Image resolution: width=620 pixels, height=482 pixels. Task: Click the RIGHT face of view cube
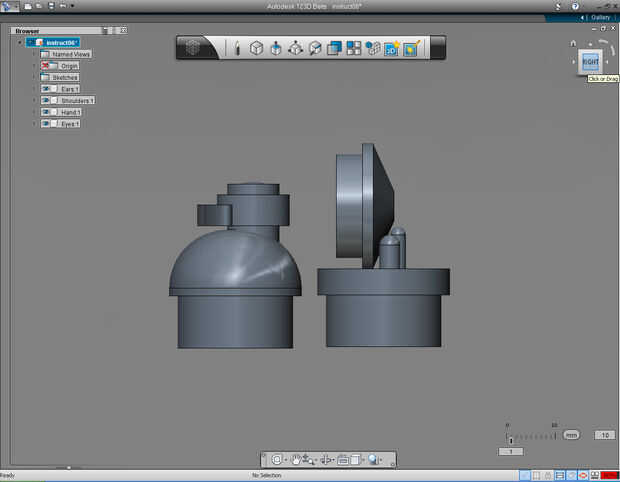591,61
